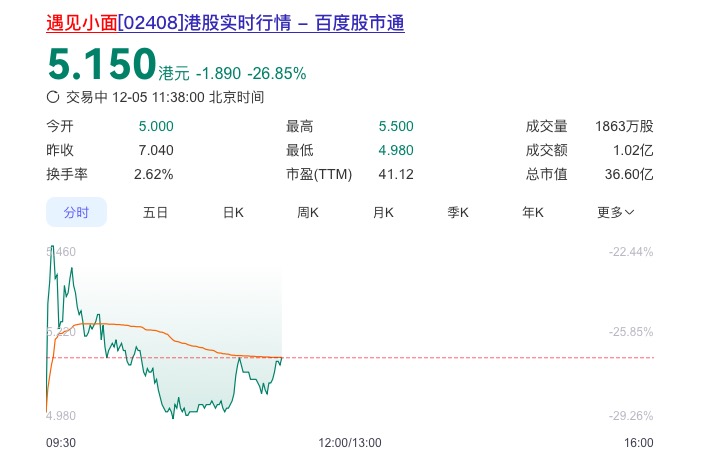Click the 最高 value 5.500
Viewport: 721px width, 454px height.
coord(395,126)
